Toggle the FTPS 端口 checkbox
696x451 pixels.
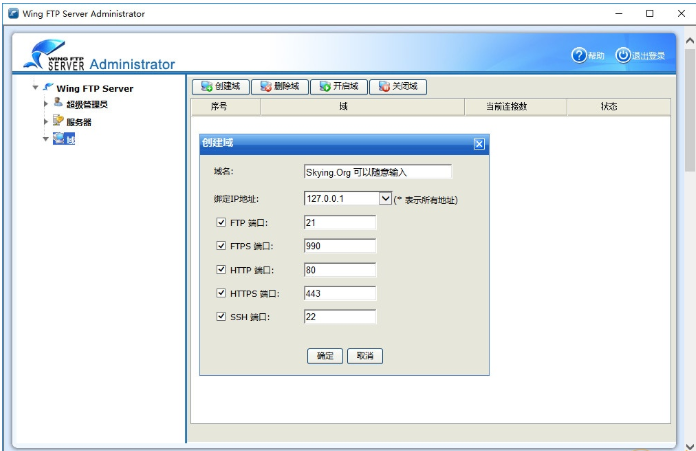point(221,245)
